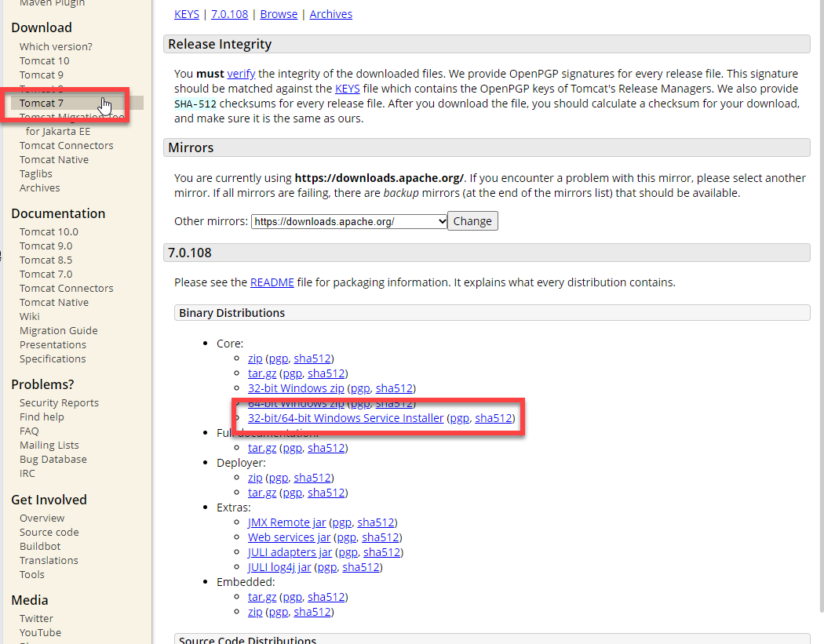824x644 pixels.
Task: Download the JMX Remote jar
Action: 287,522
